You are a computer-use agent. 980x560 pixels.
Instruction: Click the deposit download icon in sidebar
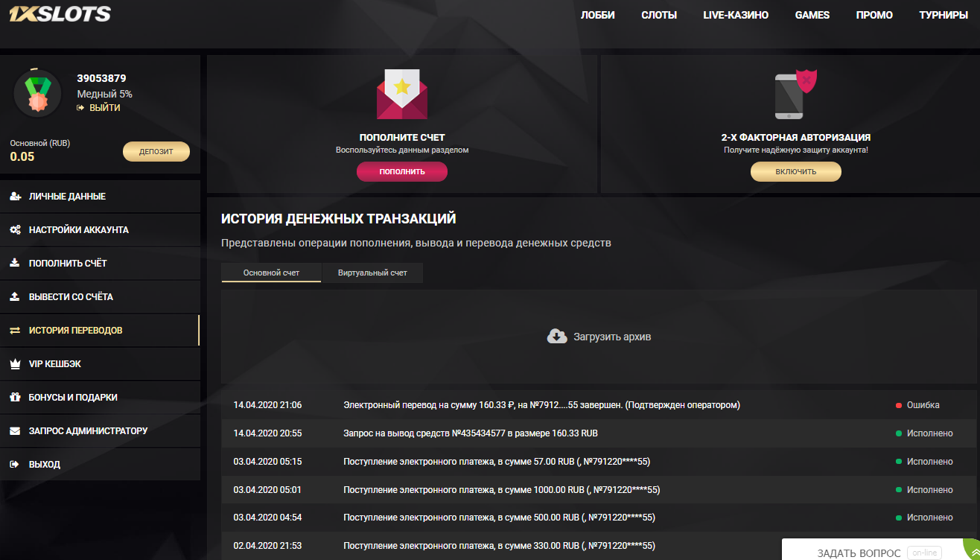point(15,264)
